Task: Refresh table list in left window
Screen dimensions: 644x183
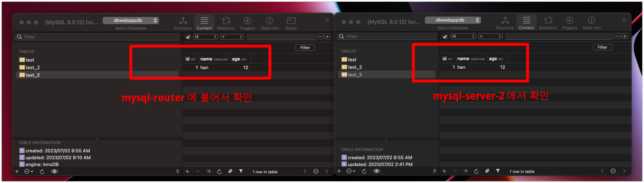Action: (x=42, y=171)
